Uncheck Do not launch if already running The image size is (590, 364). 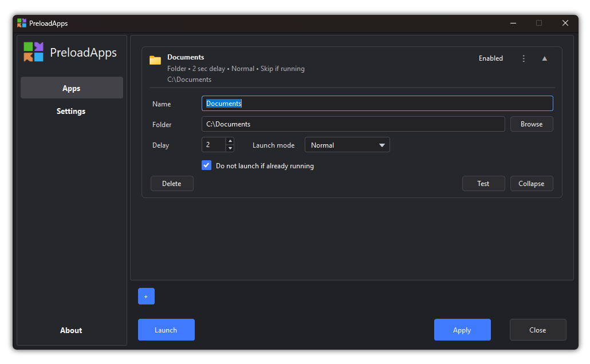[x=207, y=165]
